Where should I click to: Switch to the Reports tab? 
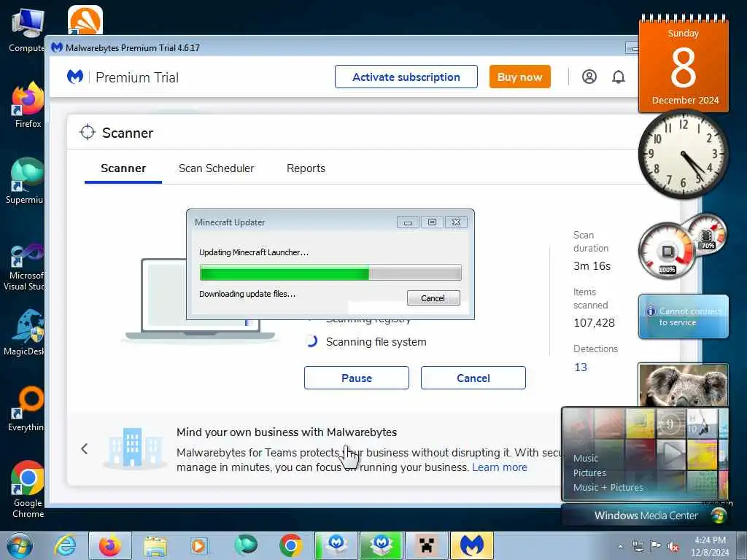[306, 168]
